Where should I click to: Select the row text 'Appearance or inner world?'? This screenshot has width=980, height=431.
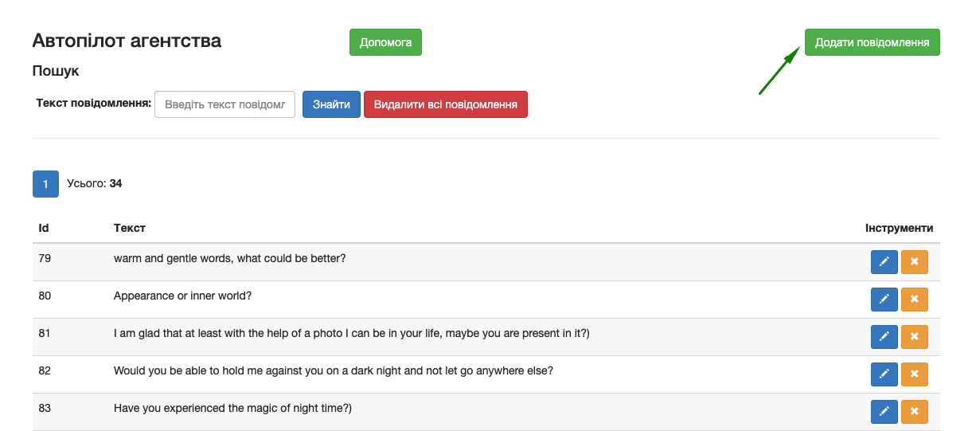pyautogui.click(x=182, y=296)
